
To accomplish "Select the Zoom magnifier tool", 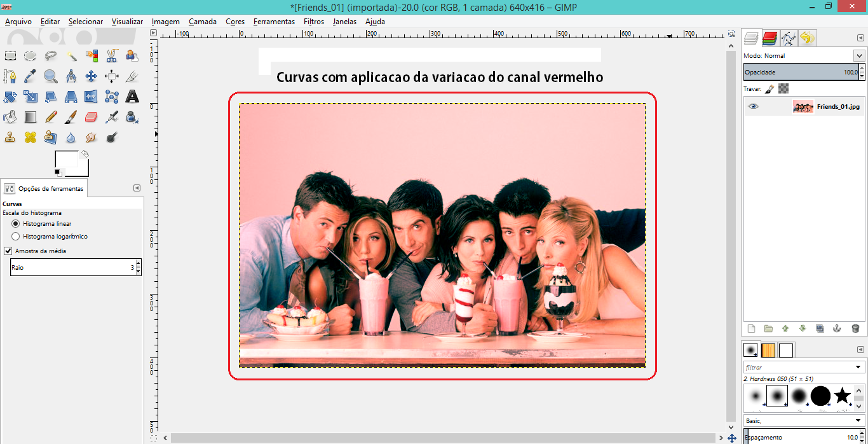I will click(50, 76).
